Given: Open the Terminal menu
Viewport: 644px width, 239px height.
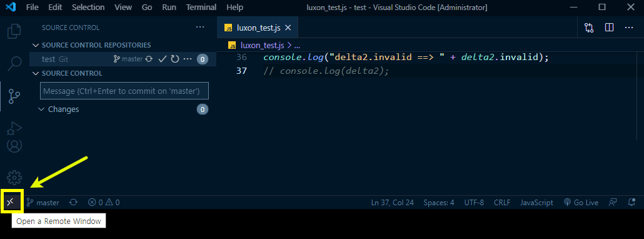Looking at the screenshot, I should point(201,8).
